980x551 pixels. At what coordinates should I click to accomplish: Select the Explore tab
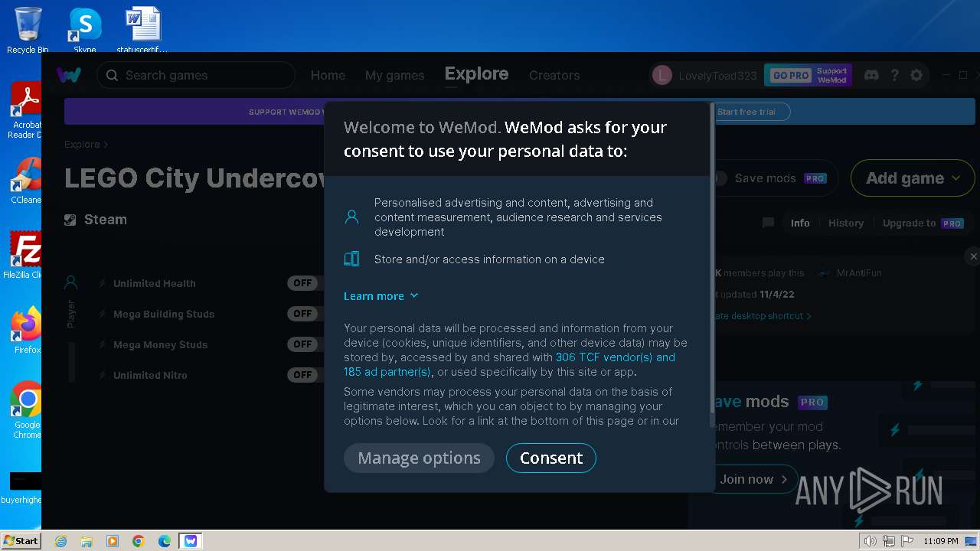click(476, 74)
